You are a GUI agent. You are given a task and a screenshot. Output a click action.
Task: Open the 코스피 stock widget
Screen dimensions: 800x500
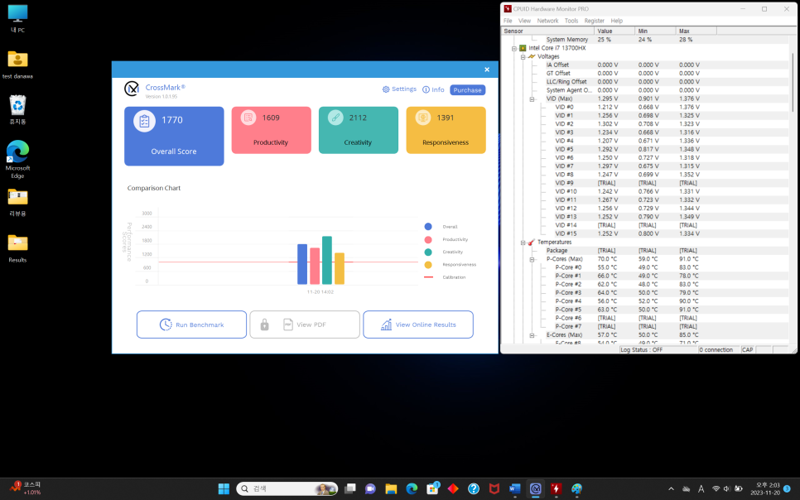coord(25,488)
